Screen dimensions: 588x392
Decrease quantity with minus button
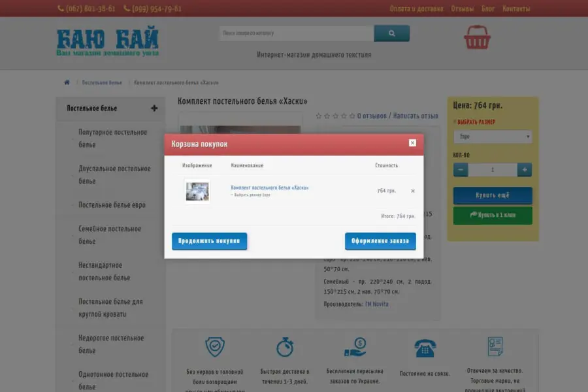(x=461, y=170)
